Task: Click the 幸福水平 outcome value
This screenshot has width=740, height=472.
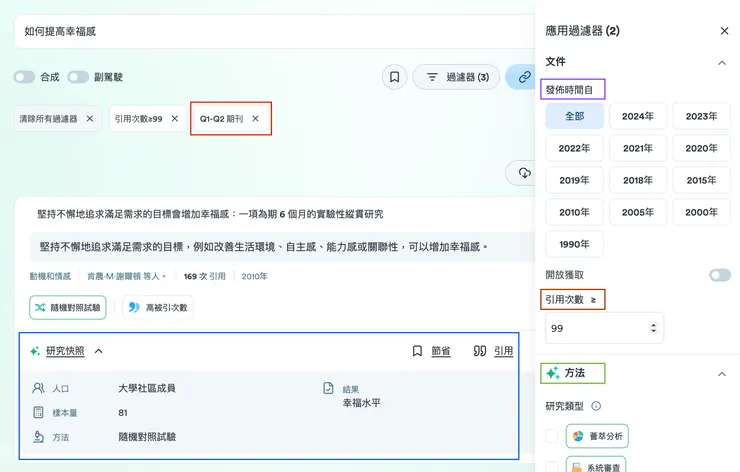Action: click(362, 403)
